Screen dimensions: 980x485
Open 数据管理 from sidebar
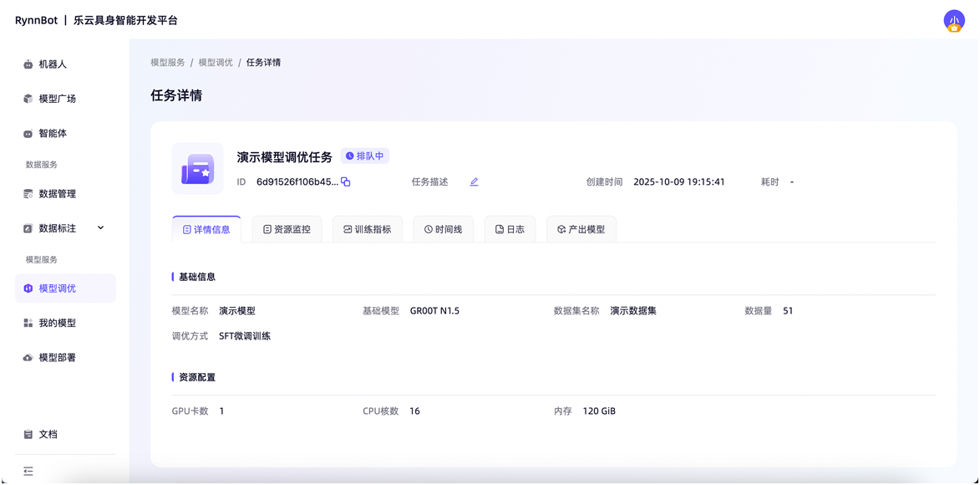[x=65, y=193]
